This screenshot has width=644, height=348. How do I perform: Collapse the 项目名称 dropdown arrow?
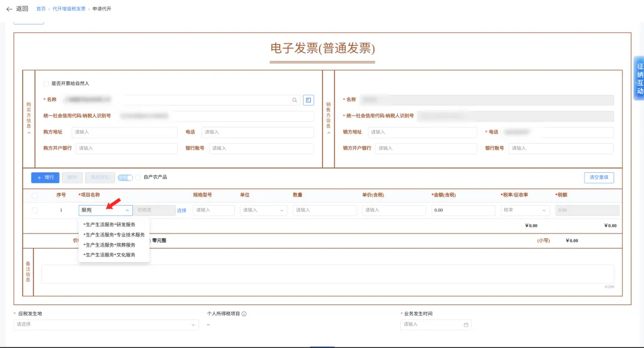tap(128, 210)
